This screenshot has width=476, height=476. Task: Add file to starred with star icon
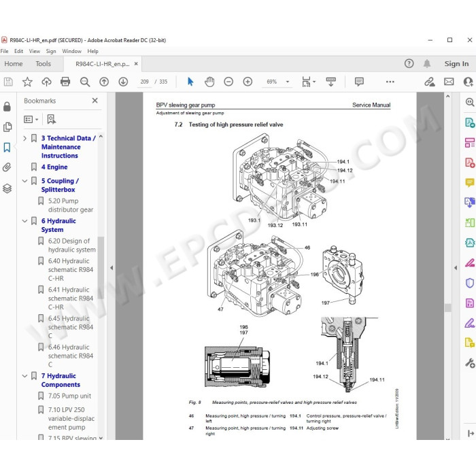coord(27,82)
